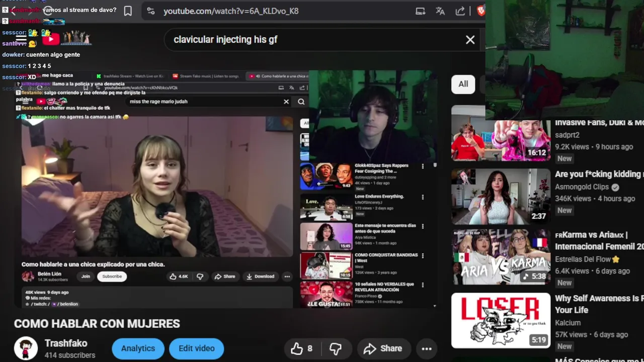644x362 pixels.
Task: Click 'Love Endures Everything' suggestion inside the video
Action: click(379, 197)
